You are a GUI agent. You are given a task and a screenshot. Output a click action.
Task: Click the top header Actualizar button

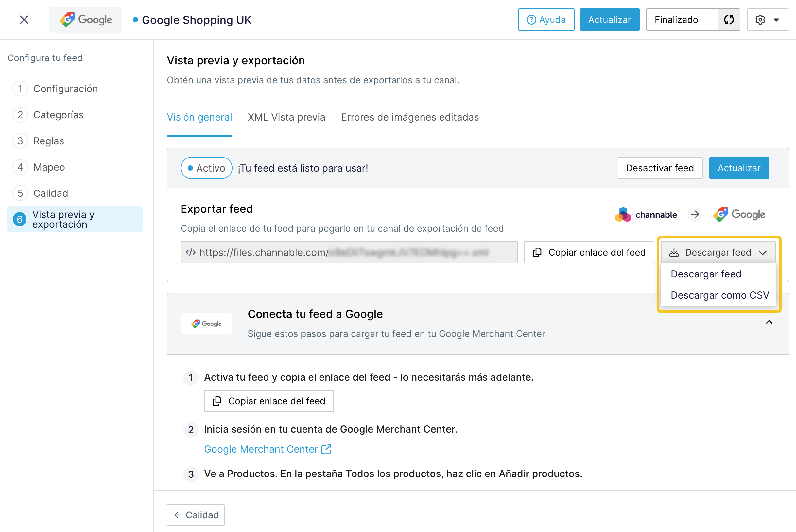pyautogui.click(x=609, y=20)
